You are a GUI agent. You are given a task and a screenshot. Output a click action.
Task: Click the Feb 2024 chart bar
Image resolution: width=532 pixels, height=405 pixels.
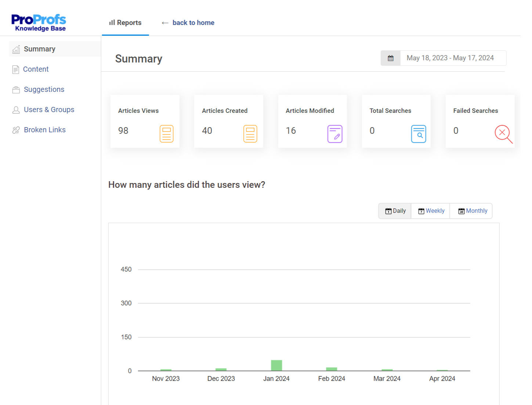(332, 369)
